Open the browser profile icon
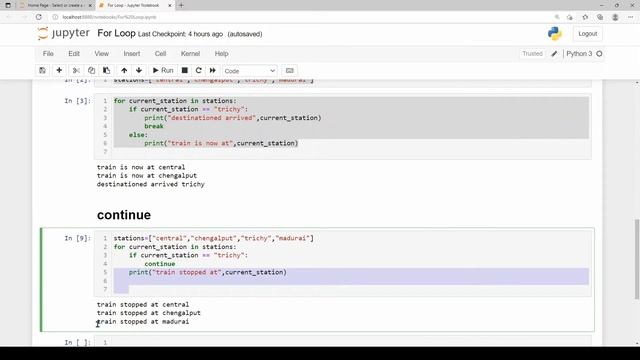Viewport: 640px width, 360px height. click(615, 17)
